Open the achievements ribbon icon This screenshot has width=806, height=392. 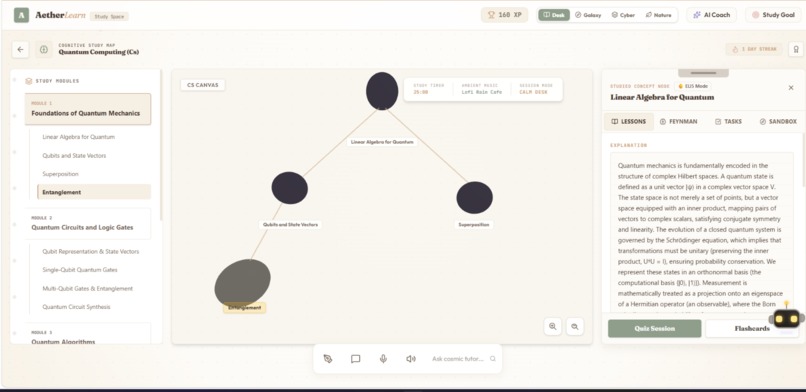(x=796, y=49)
